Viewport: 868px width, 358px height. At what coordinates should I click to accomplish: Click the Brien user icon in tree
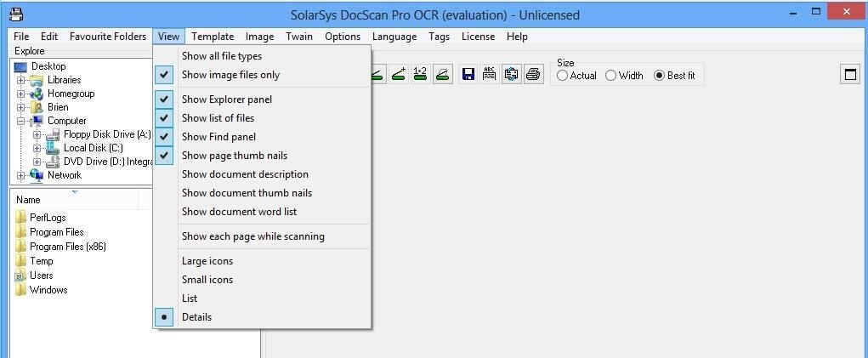tap(37, 107)
